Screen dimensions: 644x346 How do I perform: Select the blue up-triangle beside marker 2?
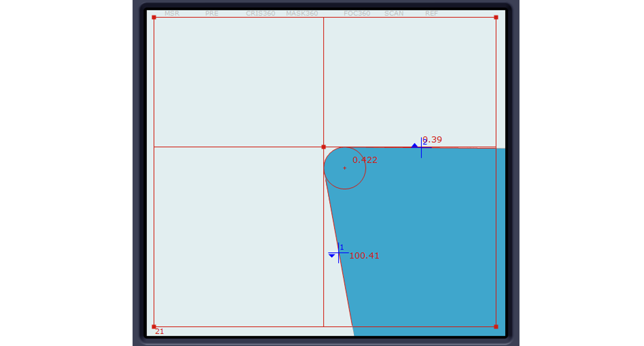414,145
